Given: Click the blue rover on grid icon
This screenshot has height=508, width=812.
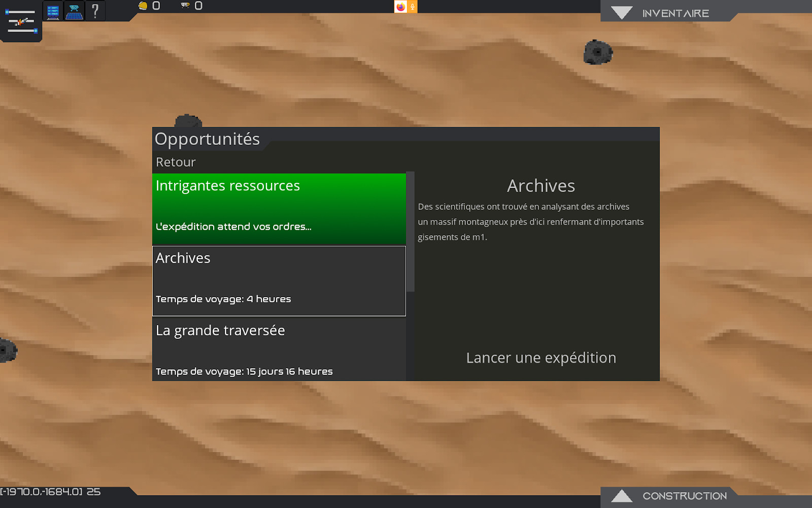Looking at the screenshot, I should (74, 11).
